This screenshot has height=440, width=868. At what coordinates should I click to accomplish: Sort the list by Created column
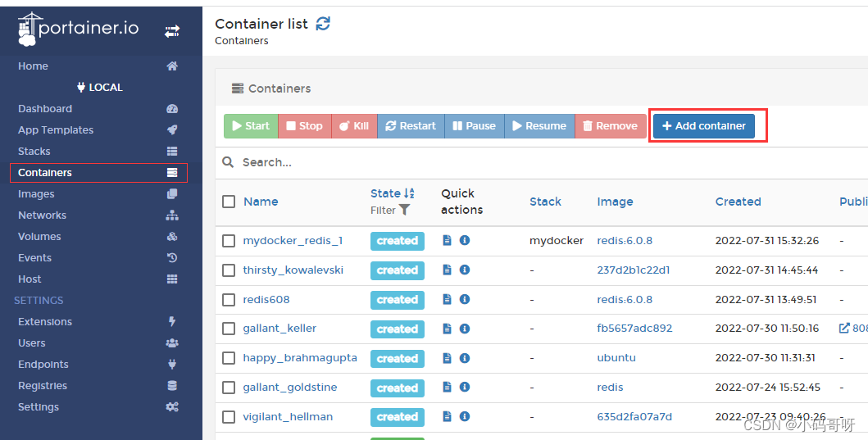coord(738,202)
